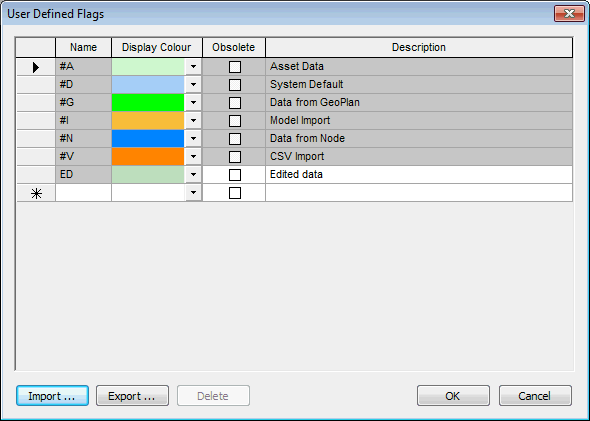Confirm changes with the OK button
Viewport: 590px width, 421px height.
[453, 396]
